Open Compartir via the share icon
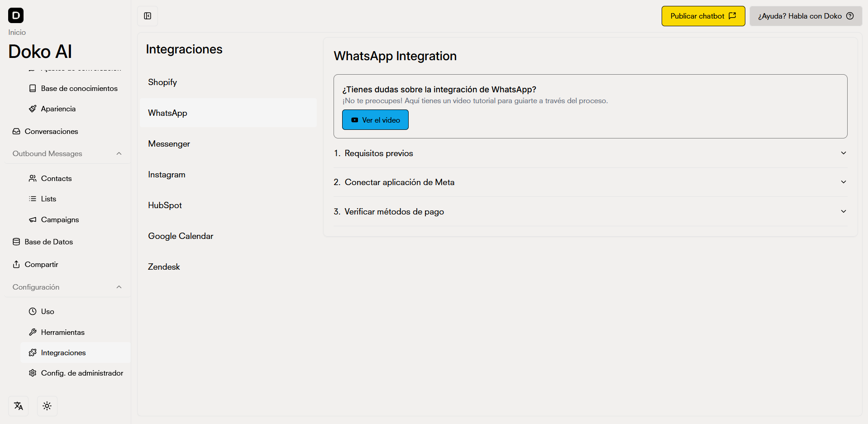Screen dimensions: 868x424 click(x=16, y=264)
